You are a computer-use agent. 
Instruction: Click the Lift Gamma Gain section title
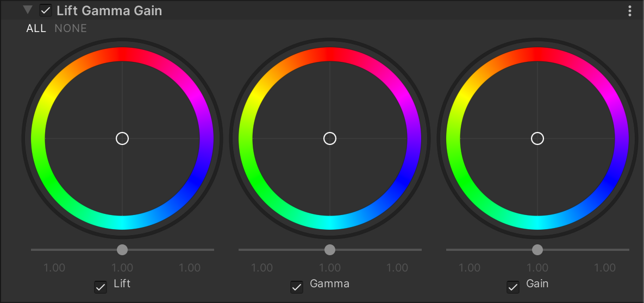[109, 11]
